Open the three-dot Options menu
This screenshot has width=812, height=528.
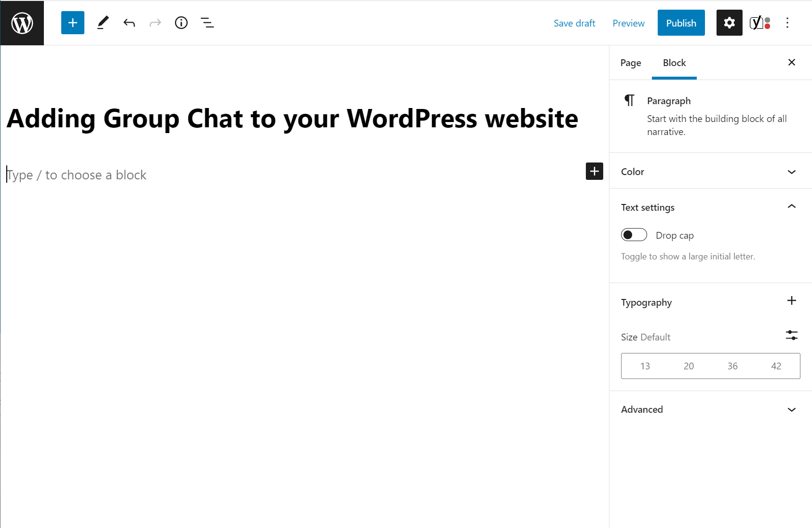click(787, 23)
